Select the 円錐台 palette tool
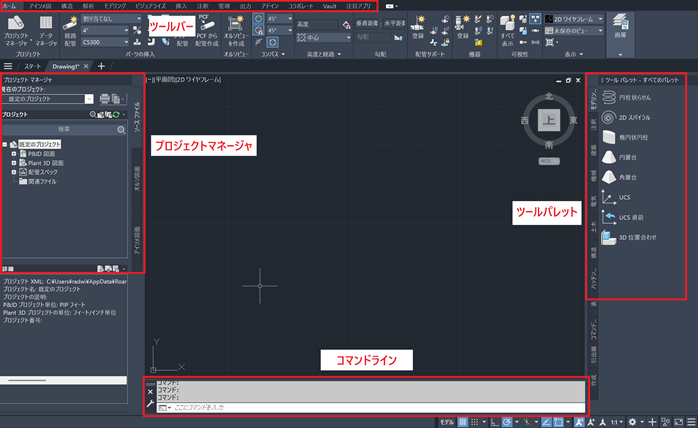Screen dimensions: 698x428 click(620, 157)
